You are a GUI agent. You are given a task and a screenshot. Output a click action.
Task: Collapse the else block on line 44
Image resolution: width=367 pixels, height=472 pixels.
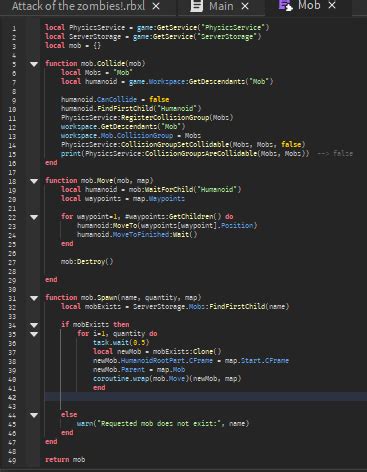coord(34,415)
